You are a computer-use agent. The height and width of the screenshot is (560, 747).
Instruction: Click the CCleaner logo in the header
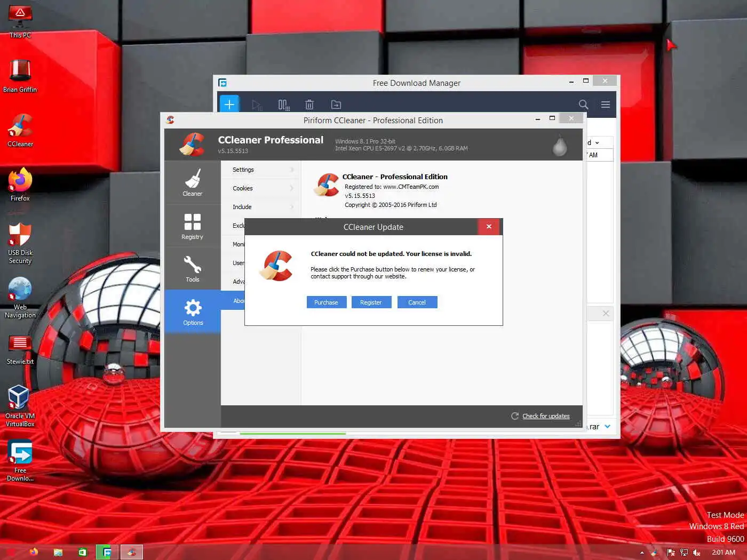point(192,145)
